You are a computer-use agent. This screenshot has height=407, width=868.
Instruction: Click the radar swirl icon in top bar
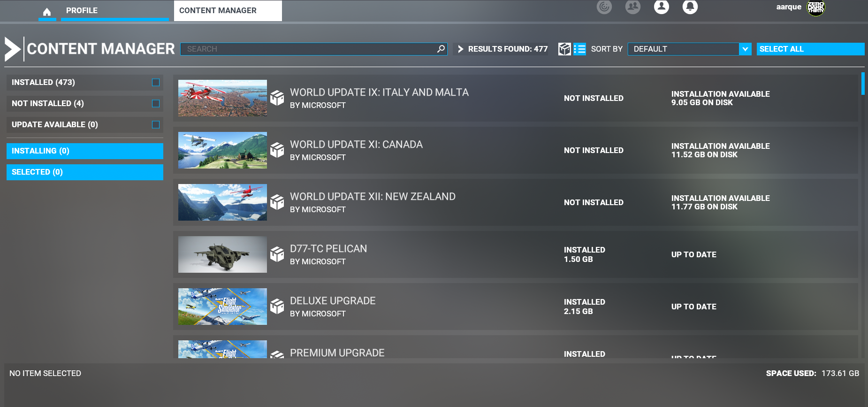click(x=604, y=7)
